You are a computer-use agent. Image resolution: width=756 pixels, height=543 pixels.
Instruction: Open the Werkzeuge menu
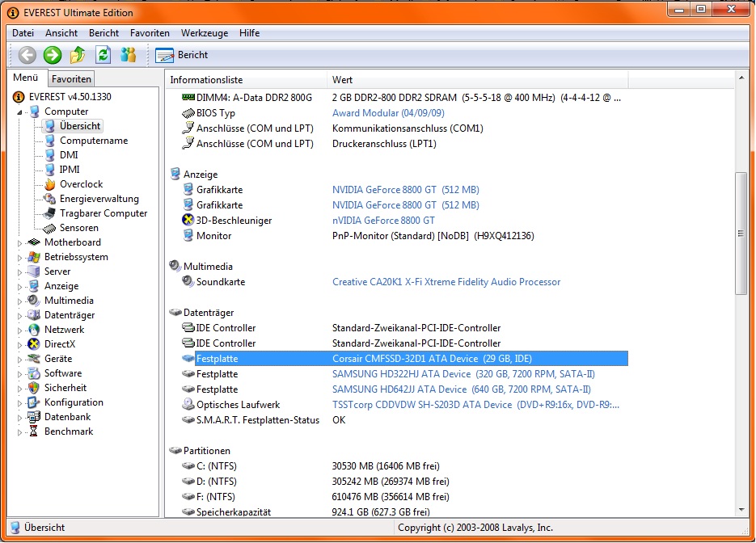tap(205, 33)
